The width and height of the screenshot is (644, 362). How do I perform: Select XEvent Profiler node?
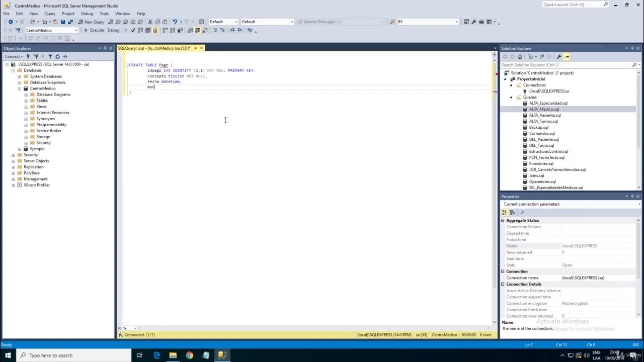pyautogui.click(x=36, y=185)
